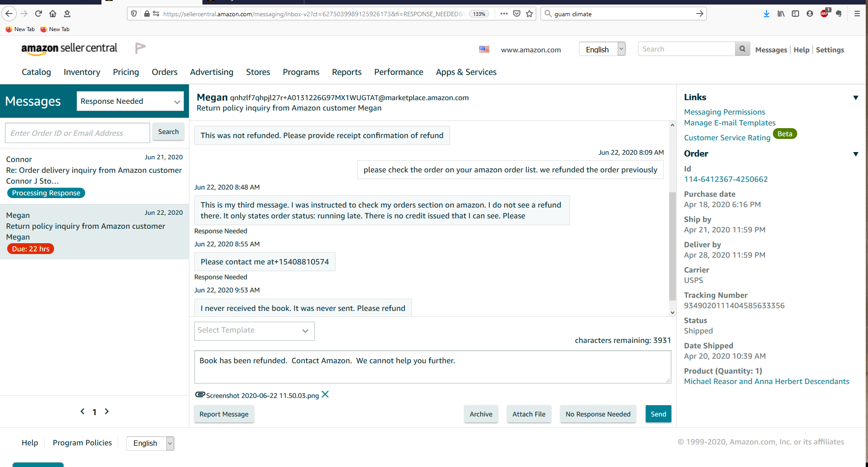
Task: Remove the attached screenshot with the X icon
Action: (325, 394)
